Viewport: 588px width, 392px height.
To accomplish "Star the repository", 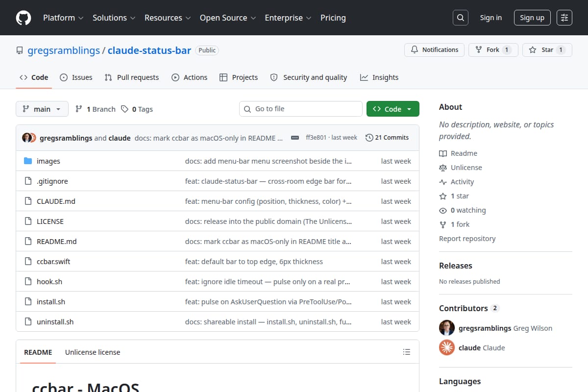I will point(547,50).
